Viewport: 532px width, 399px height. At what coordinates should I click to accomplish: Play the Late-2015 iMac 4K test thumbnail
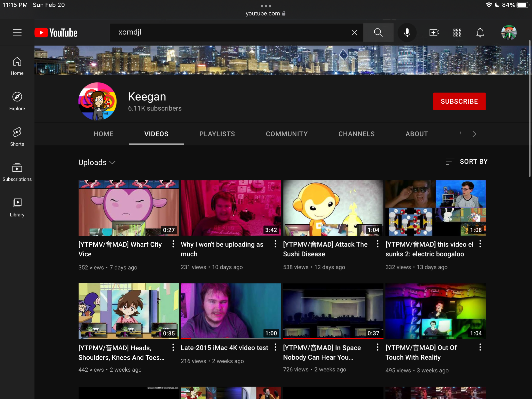tap(231, 311)
